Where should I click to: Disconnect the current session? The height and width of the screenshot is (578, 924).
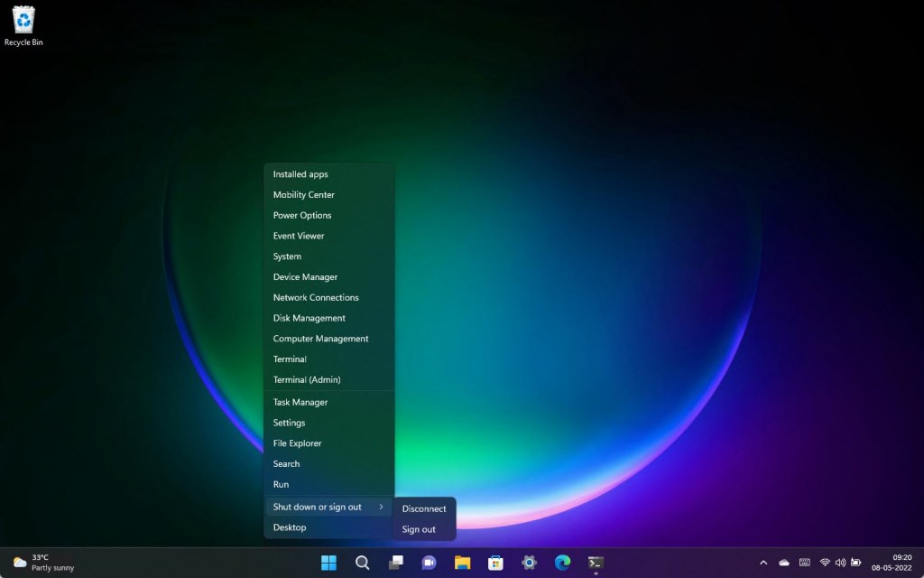point(423,508)
